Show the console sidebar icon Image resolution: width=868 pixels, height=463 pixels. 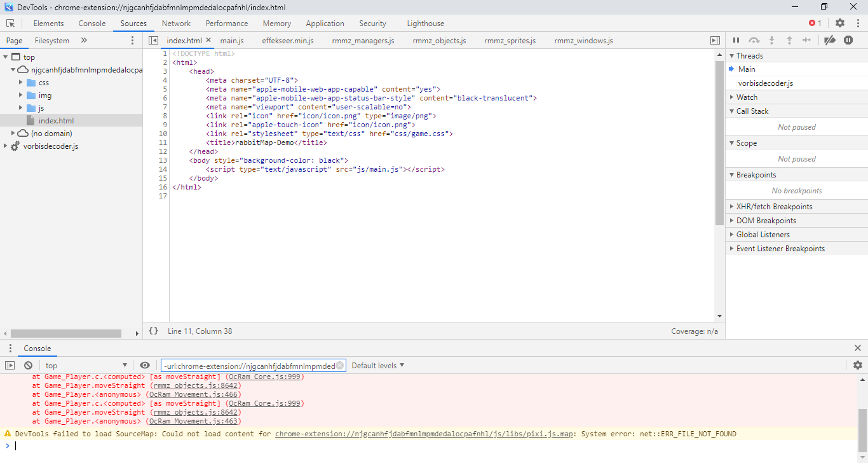coord(10,366)
